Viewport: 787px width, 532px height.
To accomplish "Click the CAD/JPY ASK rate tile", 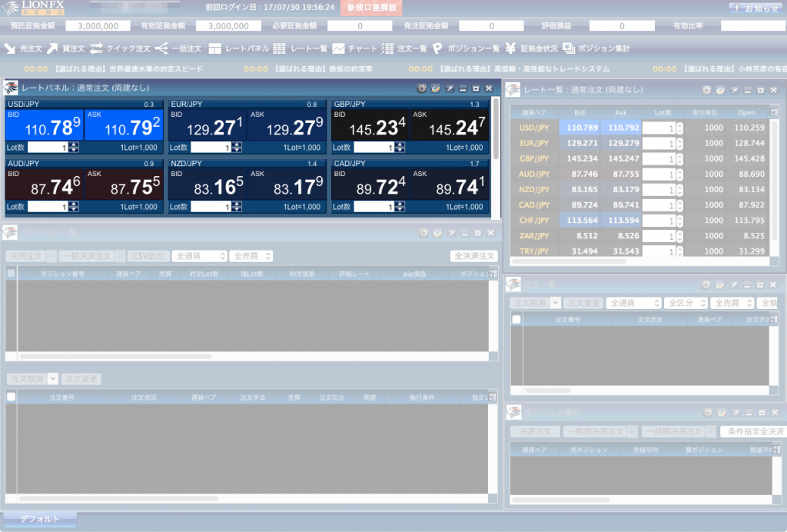I will tap(450, 185).
